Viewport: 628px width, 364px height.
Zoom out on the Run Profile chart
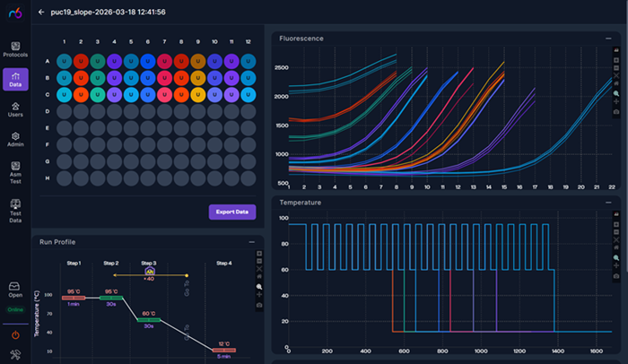tap(259, 261)
